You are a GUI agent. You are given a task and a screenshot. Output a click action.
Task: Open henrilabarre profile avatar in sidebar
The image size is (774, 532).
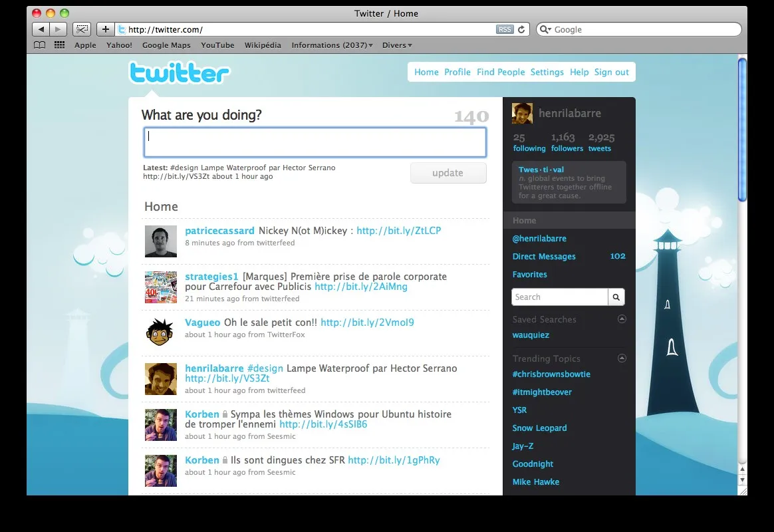[x=522, y=114]
